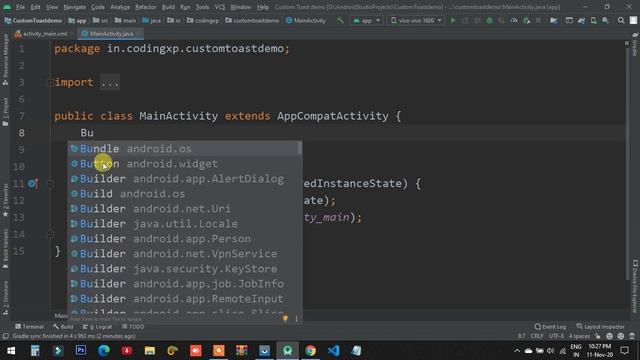Choose Builder android.net.Uri suggestion

[x=184, y=209]
